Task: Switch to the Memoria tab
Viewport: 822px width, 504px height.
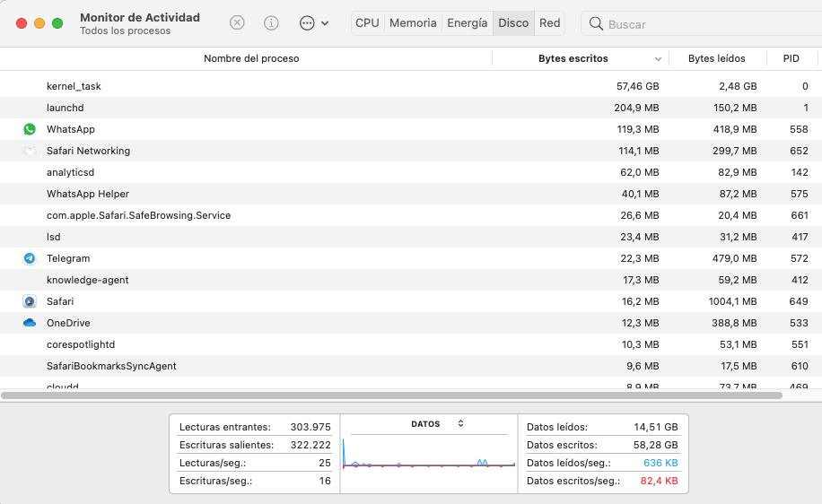Action: (x=413, y=23)
